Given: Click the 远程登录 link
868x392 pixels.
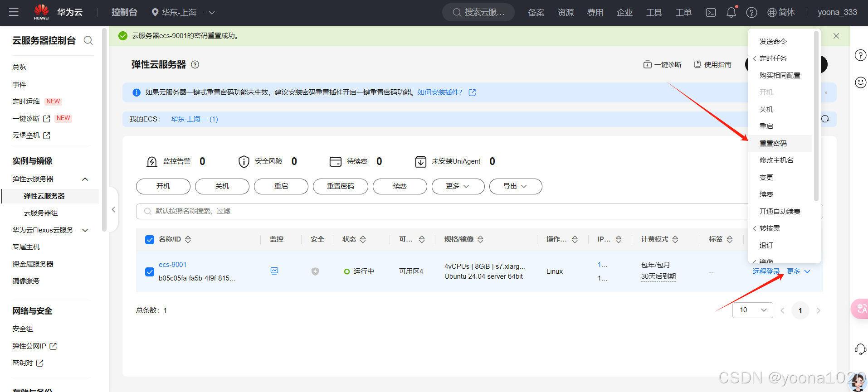Looking at the screenshot, I should point(766,271).
